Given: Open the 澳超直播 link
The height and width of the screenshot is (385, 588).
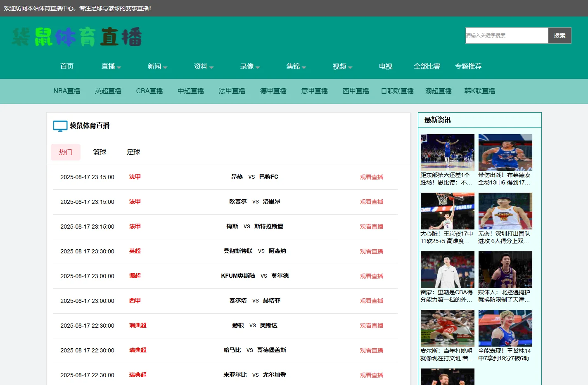Looking at the screenshot, I should pyautogui.click(x=439, y=91).
